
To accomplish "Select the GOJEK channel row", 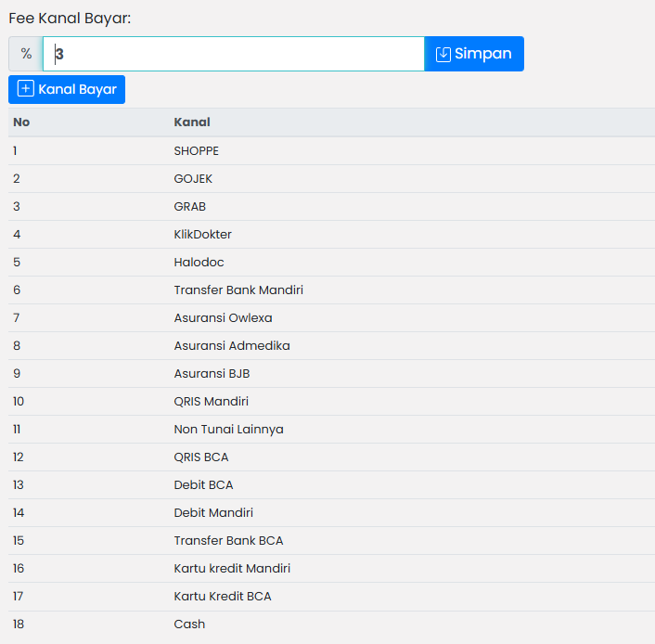I will point(193,179).
